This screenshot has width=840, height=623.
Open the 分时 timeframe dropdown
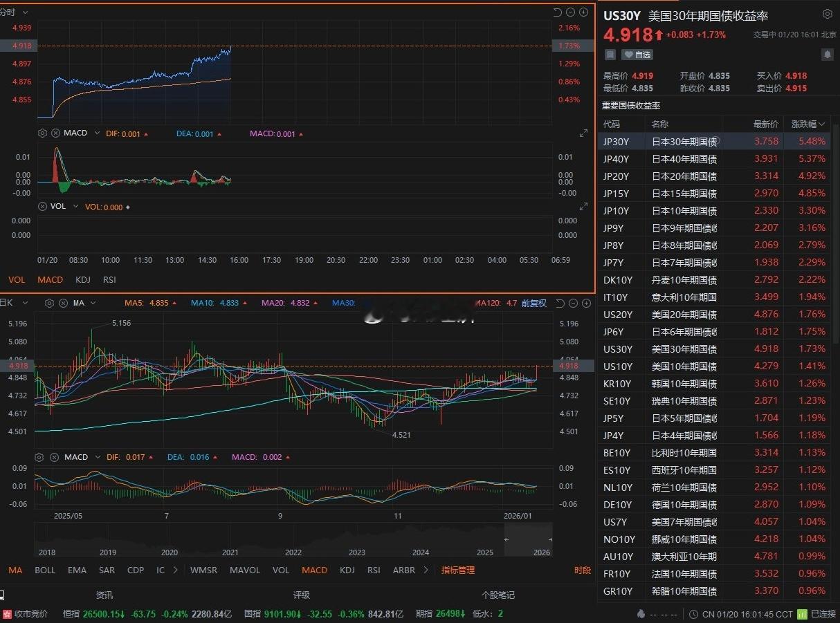(x=15, y=12)
